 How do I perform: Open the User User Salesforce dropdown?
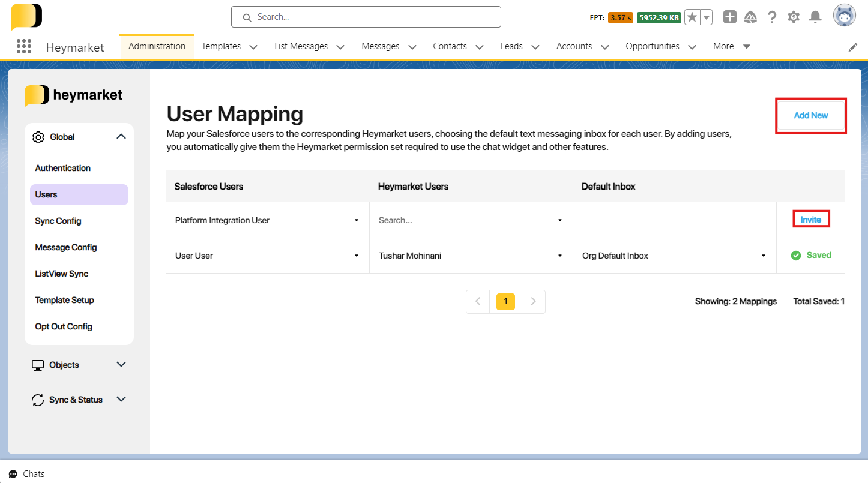pos(268,256)
